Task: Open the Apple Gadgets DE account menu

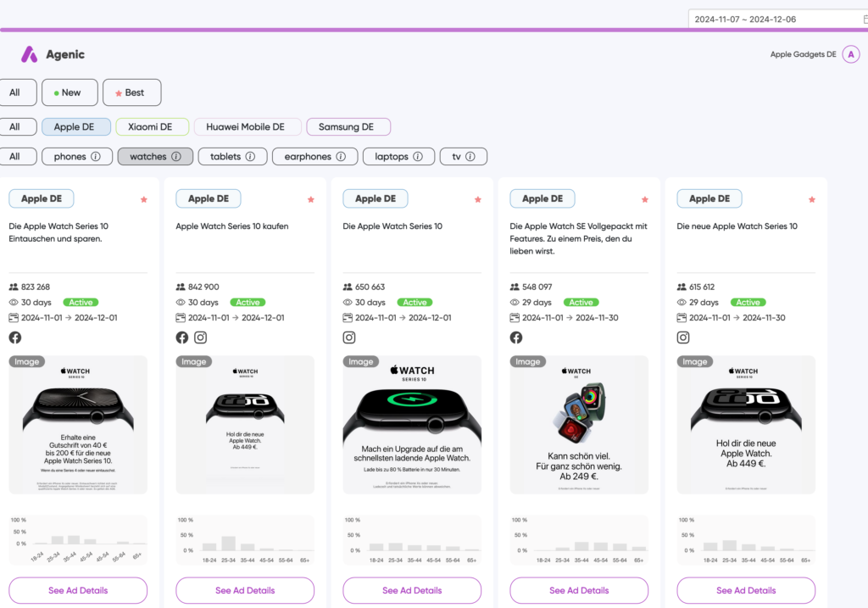Action: 803,54
